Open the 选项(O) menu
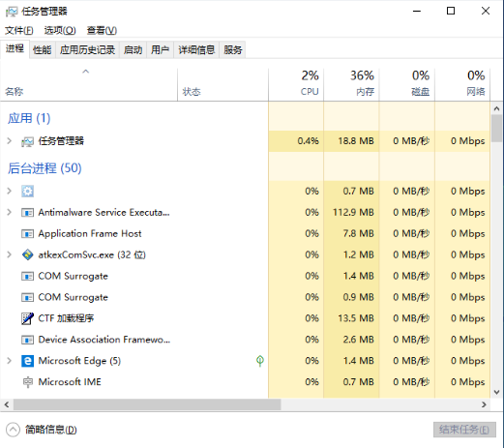This screenshot has height=448, width=504. click(60, 30)
